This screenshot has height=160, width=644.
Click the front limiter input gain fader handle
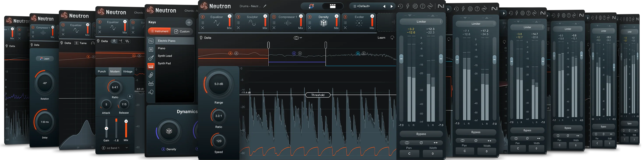tap(401, 59)
